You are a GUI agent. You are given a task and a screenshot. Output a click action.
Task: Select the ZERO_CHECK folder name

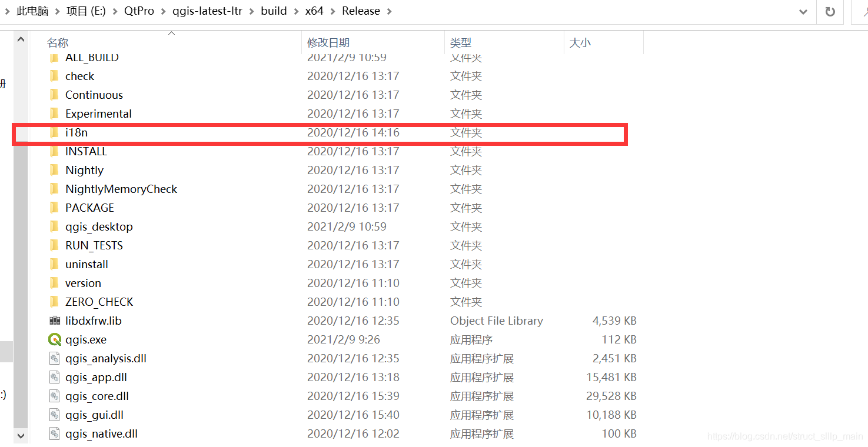tap(99, 302)
